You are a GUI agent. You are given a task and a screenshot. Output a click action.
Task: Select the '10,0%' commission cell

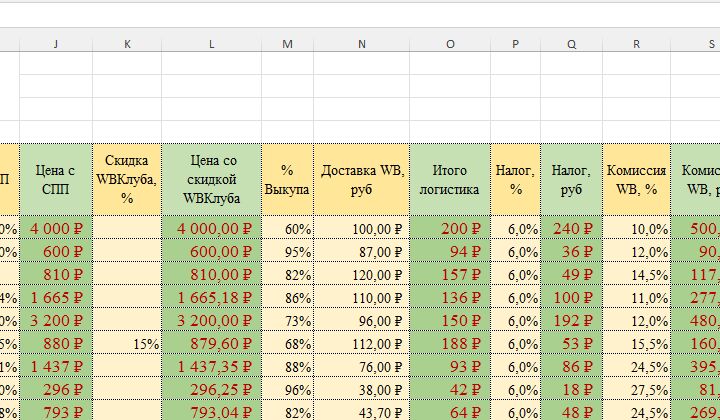pos(636,228)
